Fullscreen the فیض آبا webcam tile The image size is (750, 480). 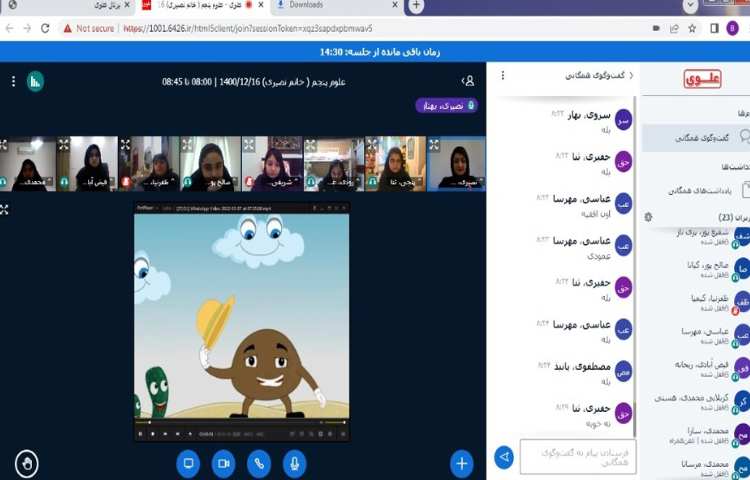click(64, 144)
